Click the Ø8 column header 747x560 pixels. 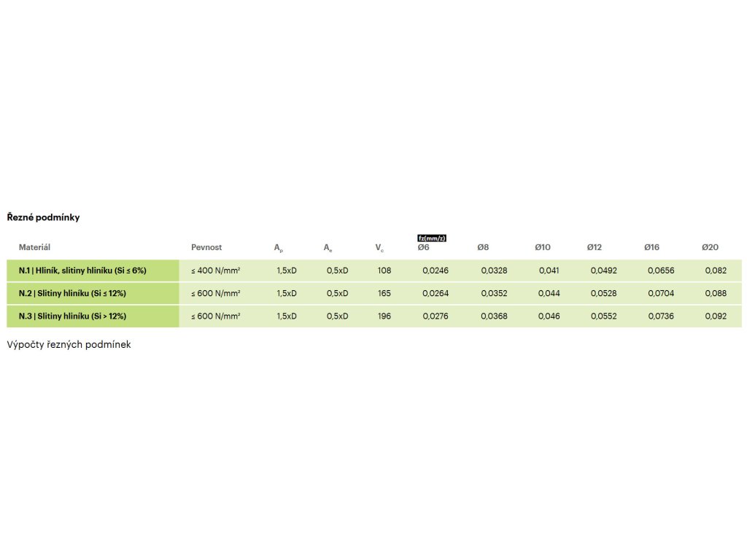[x=483, y=248]
